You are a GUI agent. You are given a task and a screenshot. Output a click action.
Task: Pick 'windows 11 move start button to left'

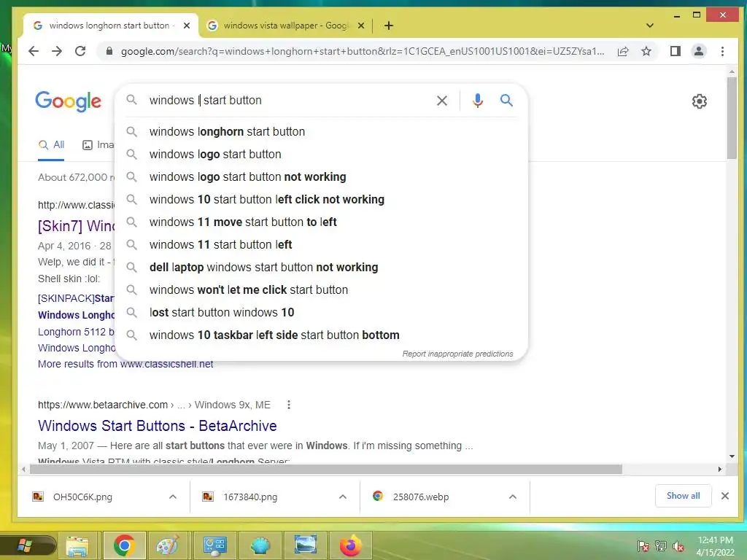pyautogui.click(x=322, y=222)
